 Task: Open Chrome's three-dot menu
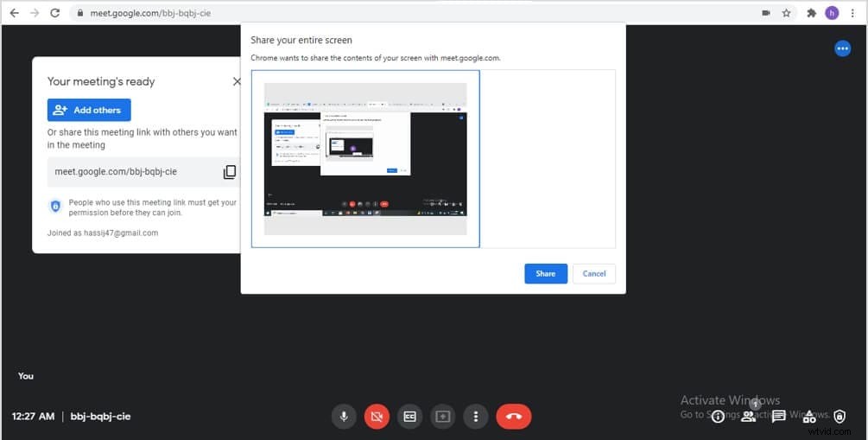point(852,13)
